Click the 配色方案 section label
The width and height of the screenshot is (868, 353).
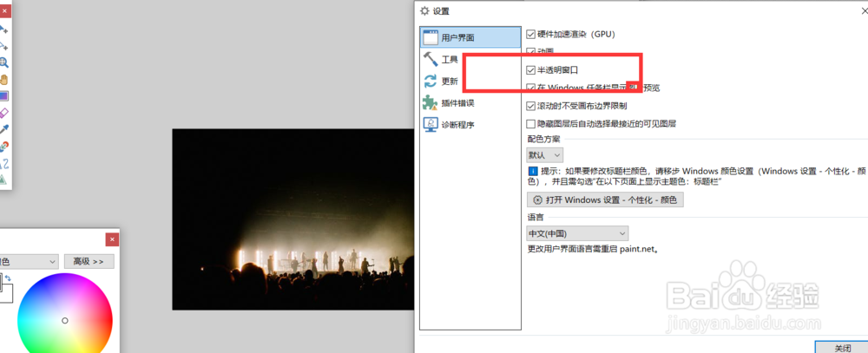pos(543,140)
